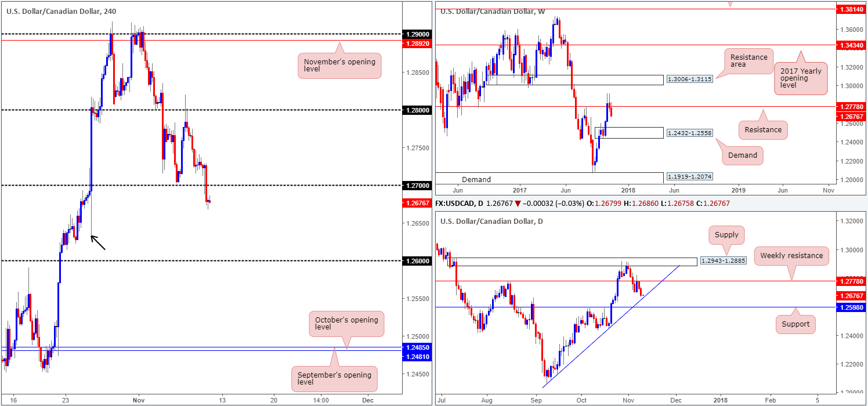The image size is (868, 406).
Task: Select the 1.3006-1.3115 zone label
Action: tap(690, 81)
